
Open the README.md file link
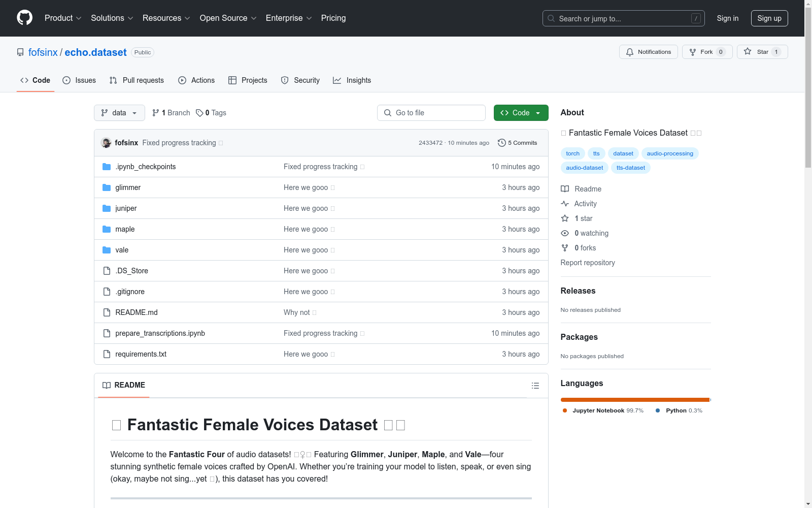[x=137, y=312]
